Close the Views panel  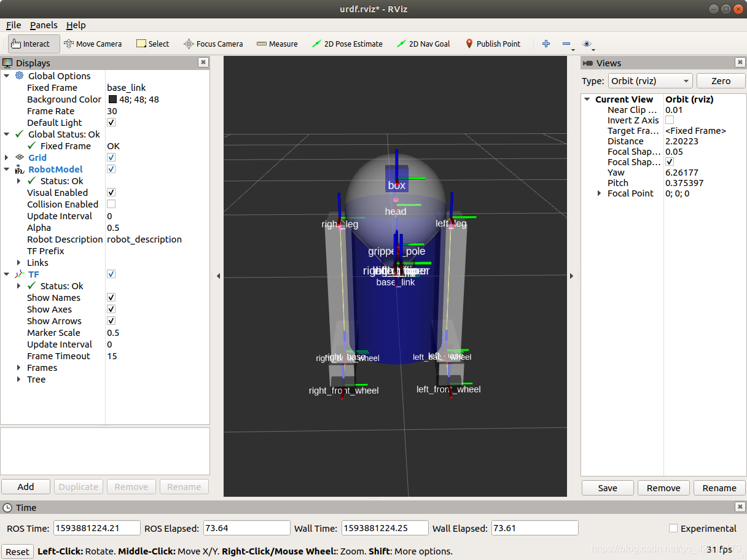(740, 63)
